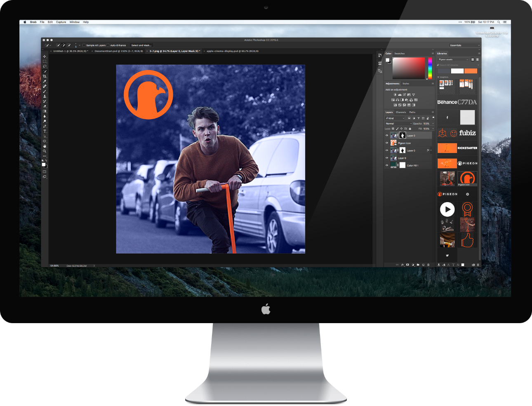Select the Crop tool

click(x=45, y=76)
